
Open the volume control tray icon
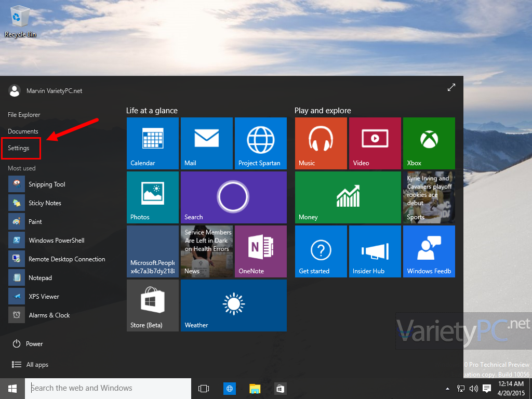click(473, 389)
